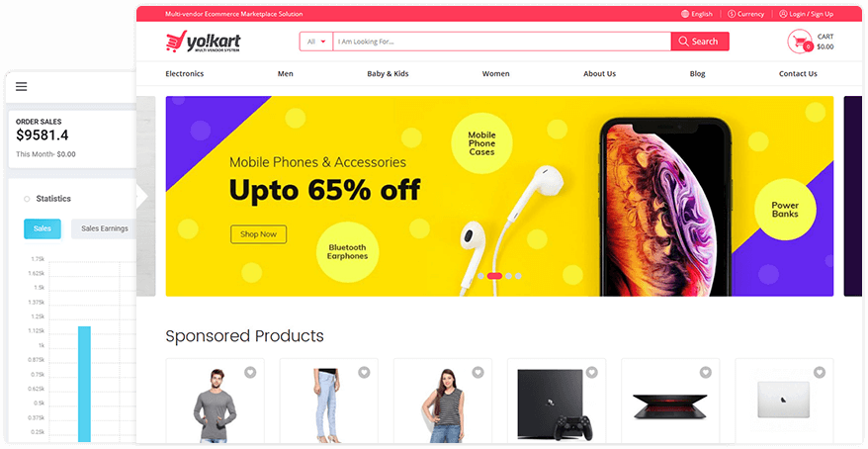Click the shopping cart icon
Image resolution: width=868 pixels, height=449 pixels.
[801, 42]
